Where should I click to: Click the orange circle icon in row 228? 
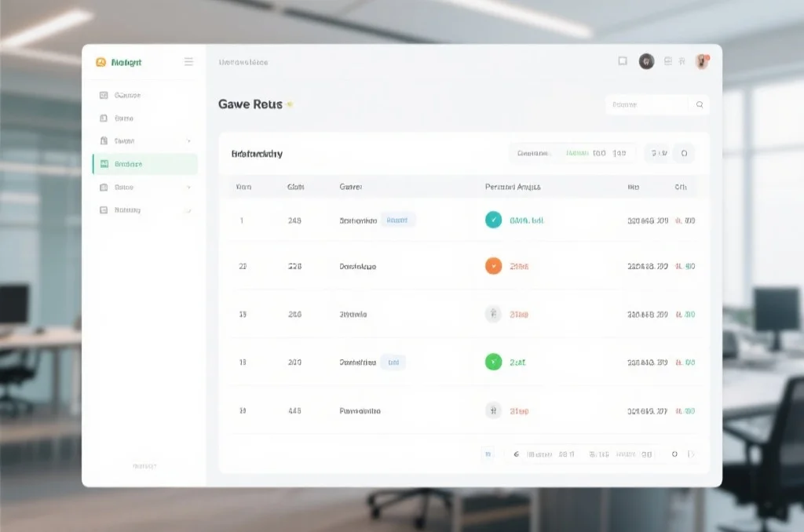tap(493, 266)
